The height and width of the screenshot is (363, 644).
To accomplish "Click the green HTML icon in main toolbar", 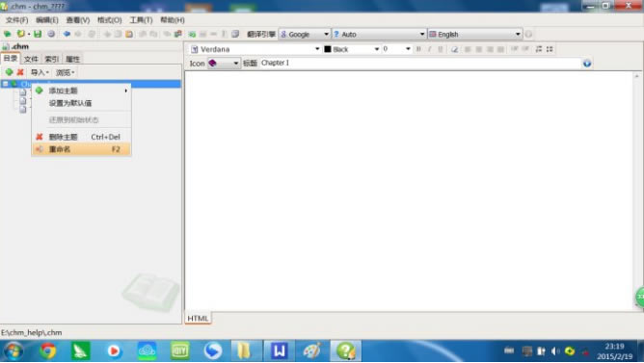I will coord(192,34).
